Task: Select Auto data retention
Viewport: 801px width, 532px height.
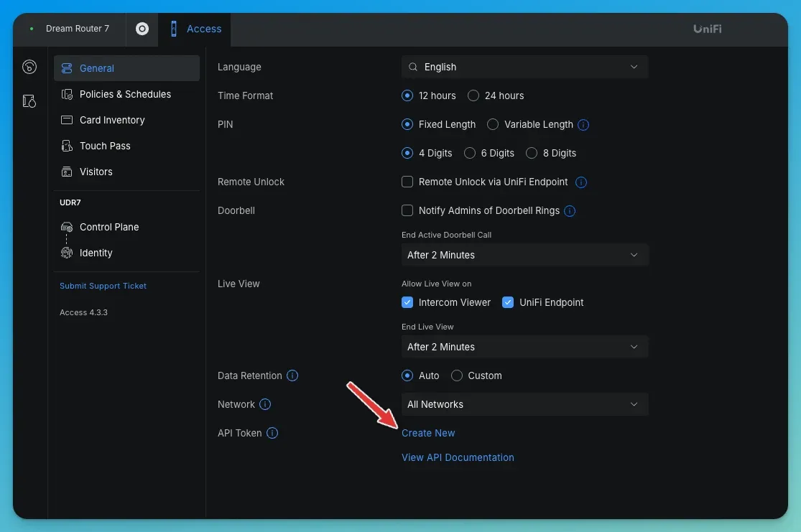Action: [x=407, y=375]
